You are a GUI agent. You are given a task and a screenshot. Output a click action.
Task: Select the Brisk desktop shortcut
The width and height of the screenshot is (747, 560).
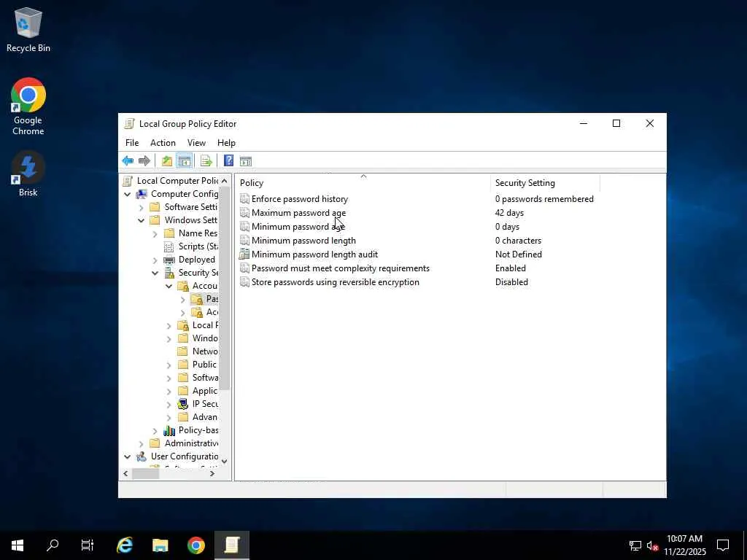tap(28, 174)
